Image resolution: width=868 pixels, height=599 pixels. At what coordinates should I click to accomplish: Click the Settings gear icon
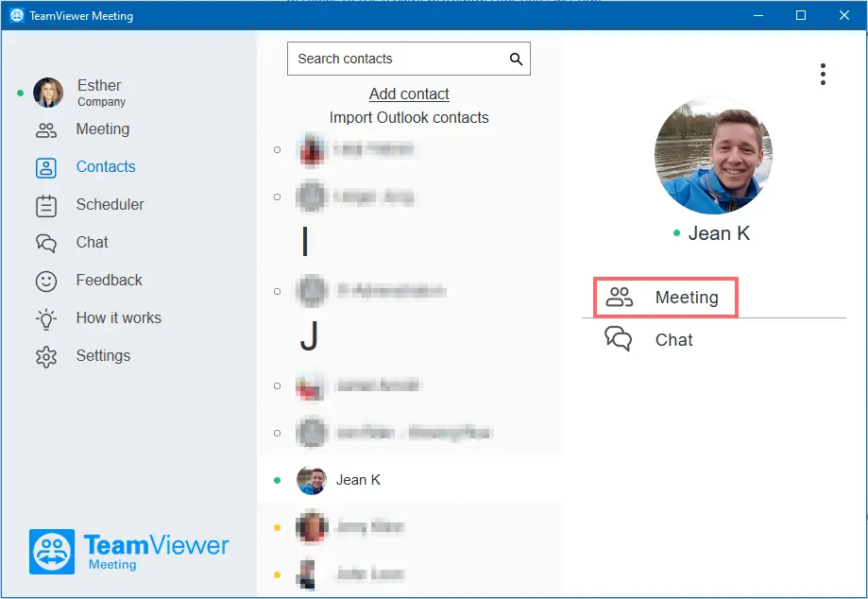46,357
